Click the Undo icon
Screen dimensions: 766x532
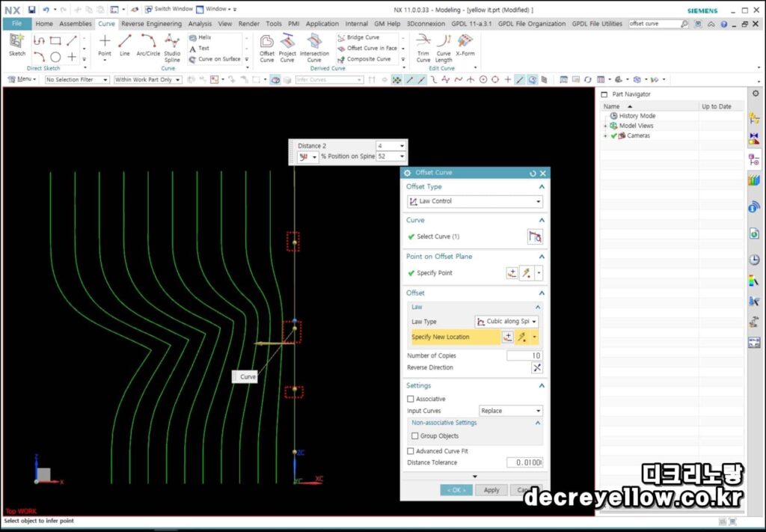46,9
